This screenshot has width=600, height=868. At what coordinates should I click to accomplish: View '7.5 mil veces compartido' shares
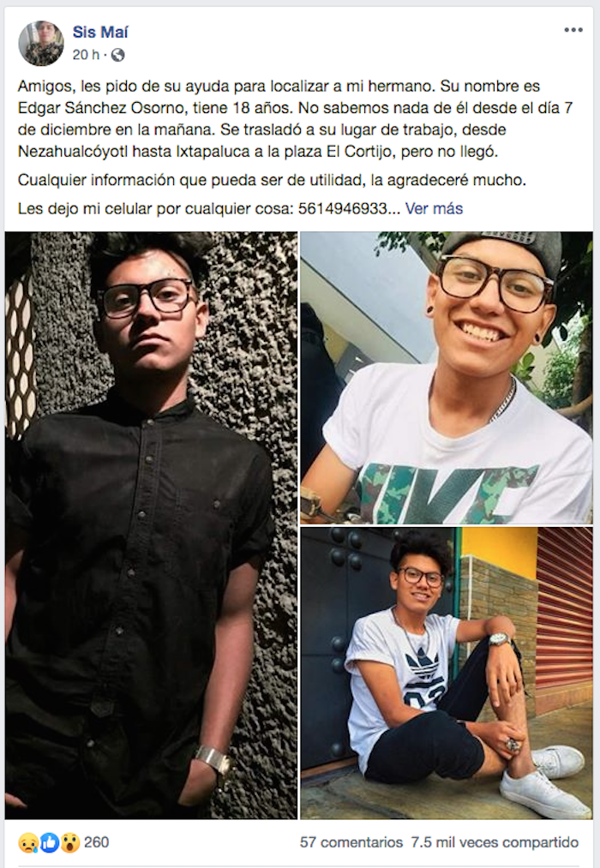click(x=495, y=842)
